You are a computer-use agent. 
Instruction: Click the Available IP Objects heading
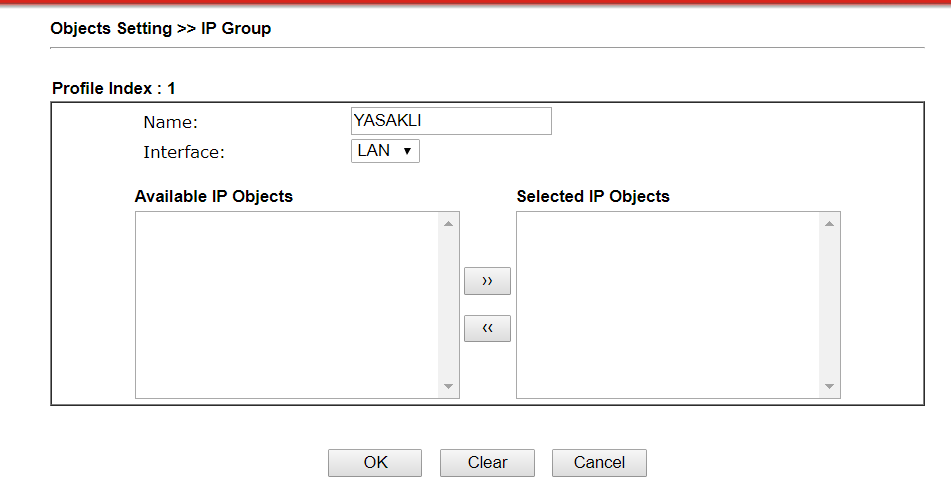213,196
